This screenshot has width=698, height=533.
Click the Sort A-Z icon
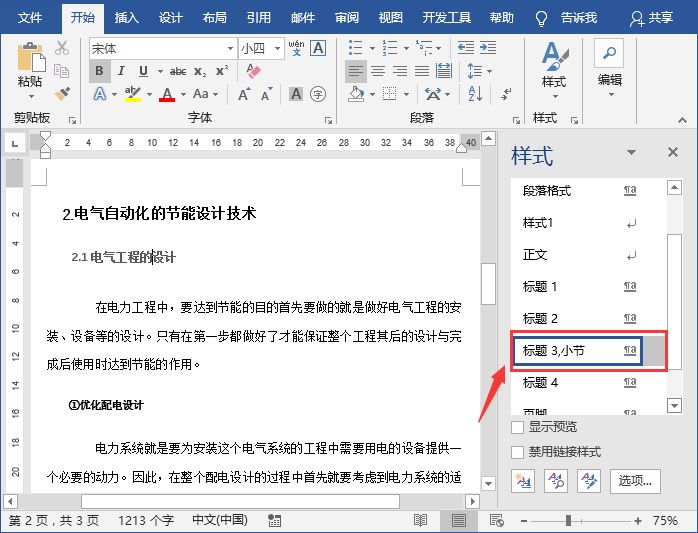(475, 94)
